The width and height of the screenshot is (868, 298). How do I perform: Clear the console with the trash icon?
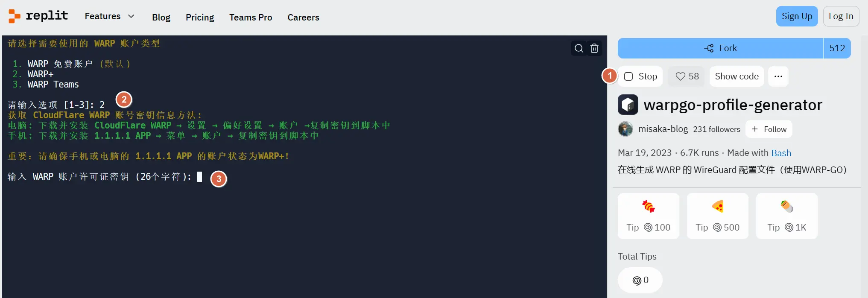594,48
